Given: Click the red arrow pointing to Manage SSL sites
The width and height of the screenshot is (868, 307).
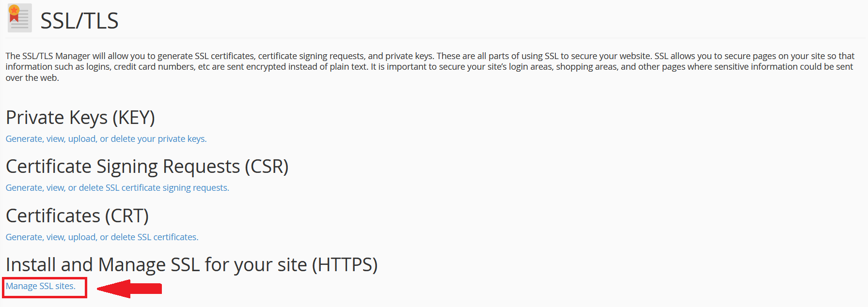Looking at the screenshot, I should [x=129, y=289].
